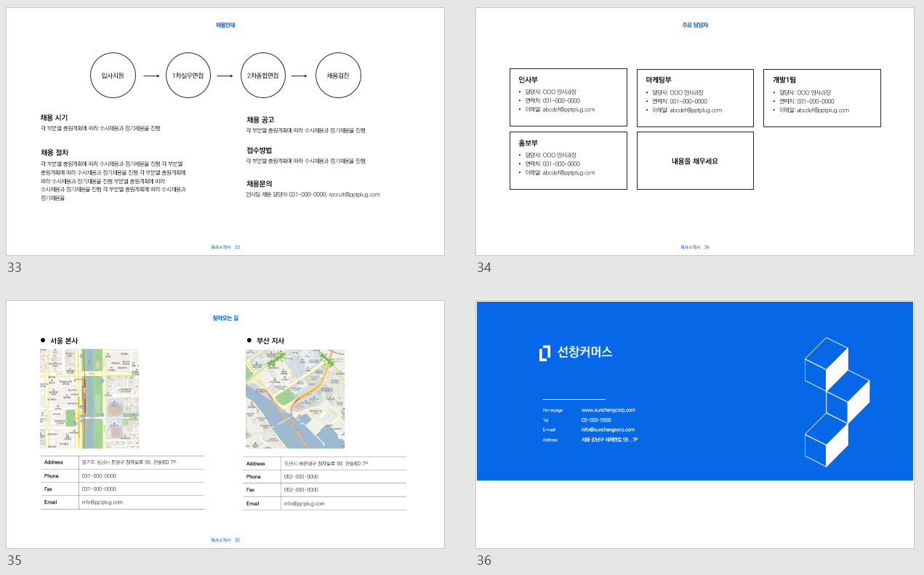This screenshot has width=924, height=575.
Task: Click the 채용안내 title on slide 33
Action: point(225,25)
